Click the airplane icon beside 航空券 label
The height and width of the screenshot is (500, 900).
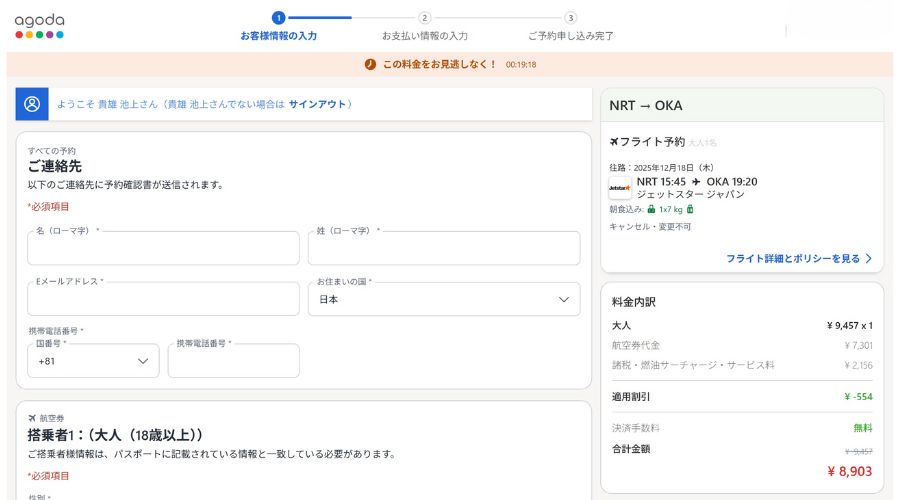coord(32,418)
